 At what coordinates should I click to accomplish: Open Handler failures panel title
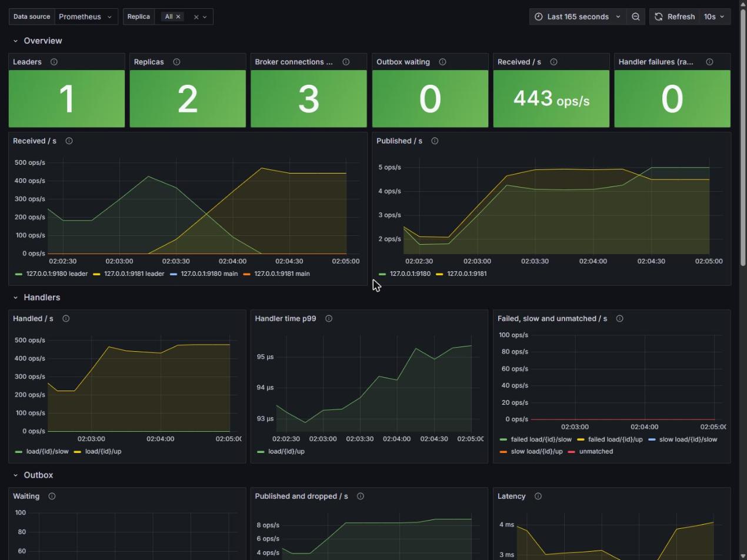click(x=656, y=62)
